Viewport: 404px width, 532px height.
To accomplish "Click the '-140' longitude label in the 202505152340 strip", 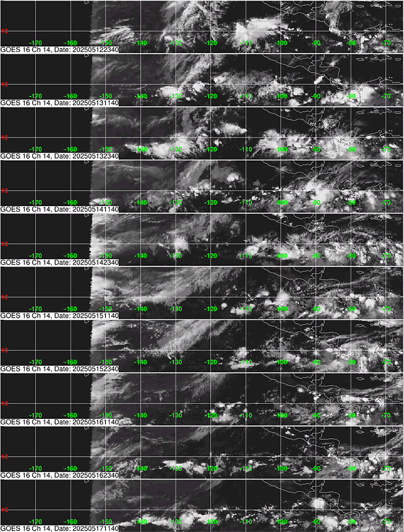I will coord(140,362).
